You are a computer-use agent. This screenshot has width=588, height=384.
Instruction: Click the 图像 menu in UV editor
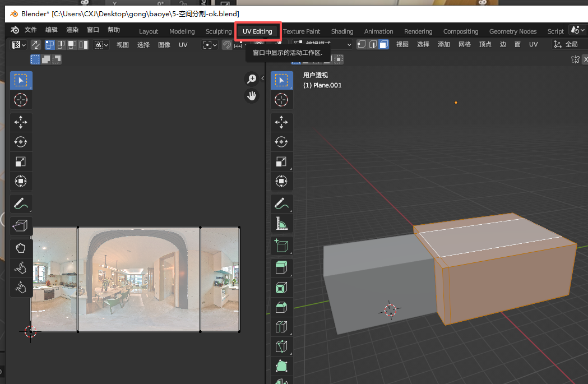[164, 45]
